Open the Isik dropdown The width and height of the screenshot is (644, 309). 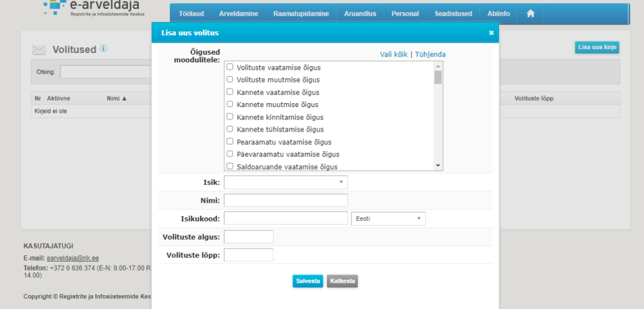(286, 183)
